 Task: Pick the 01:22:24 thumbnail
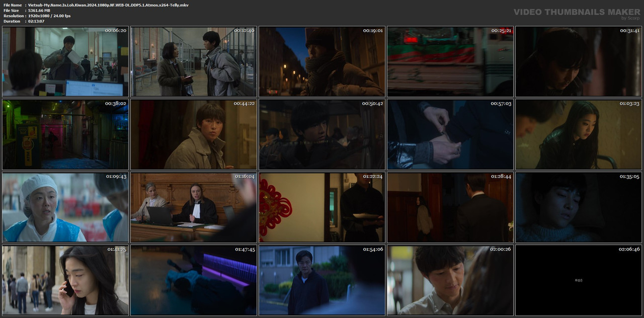click(322, 207)
